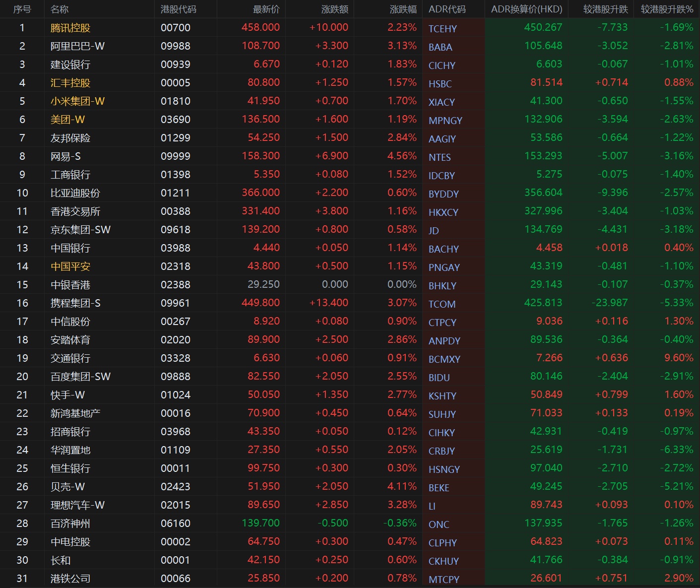
Task: Select the -0.36% change percentage
Action: 400,523
